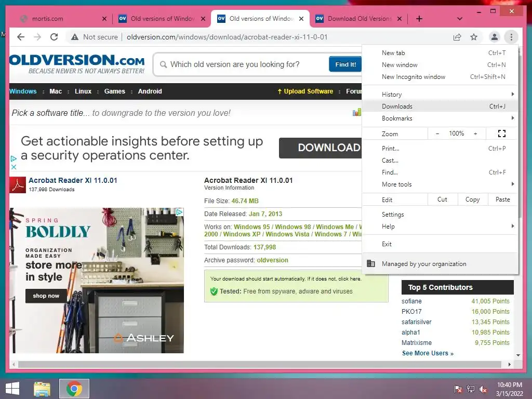
Task: Choose New Incognito window
Action: (440, 77)
